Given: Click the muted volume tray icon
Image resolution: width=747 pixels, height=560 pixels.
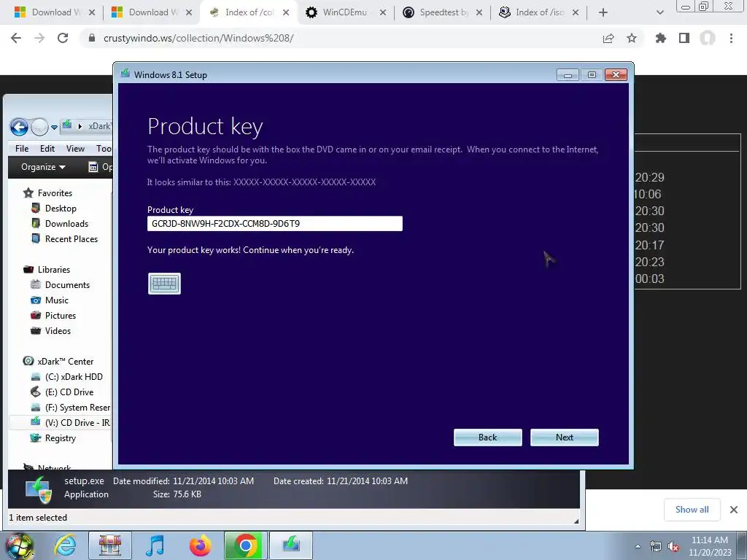Looking at the screenshot, I should pos(673,547).
